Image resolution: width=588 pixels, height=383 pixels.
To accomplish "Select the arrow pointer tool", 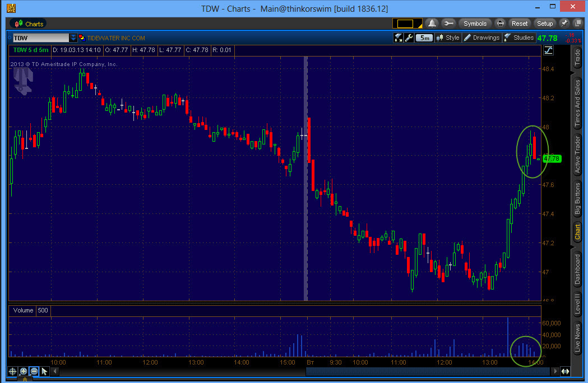I will (44, 371).
